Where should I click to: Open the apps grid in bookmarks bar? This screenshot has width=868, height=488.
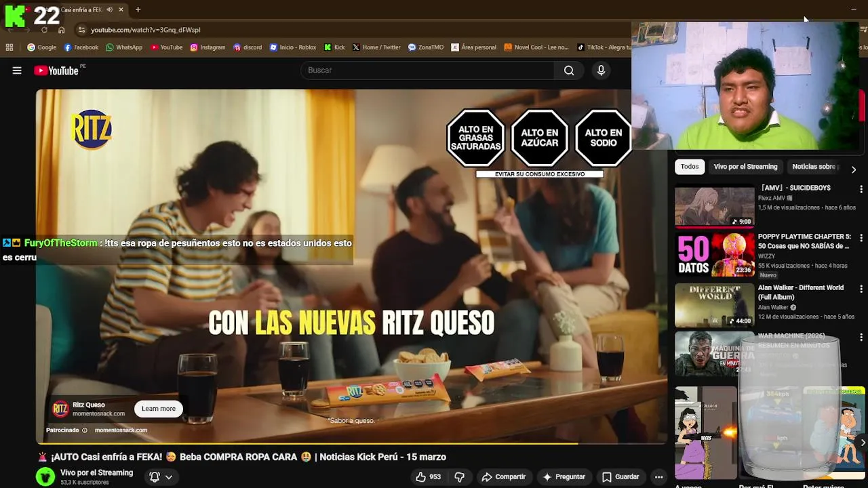[x=9, y=47]
